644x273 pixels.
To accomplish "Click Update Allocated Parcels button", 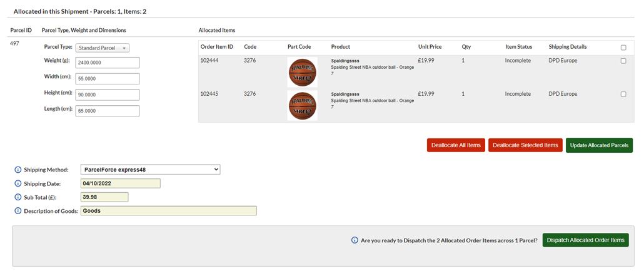I will 599,145.
